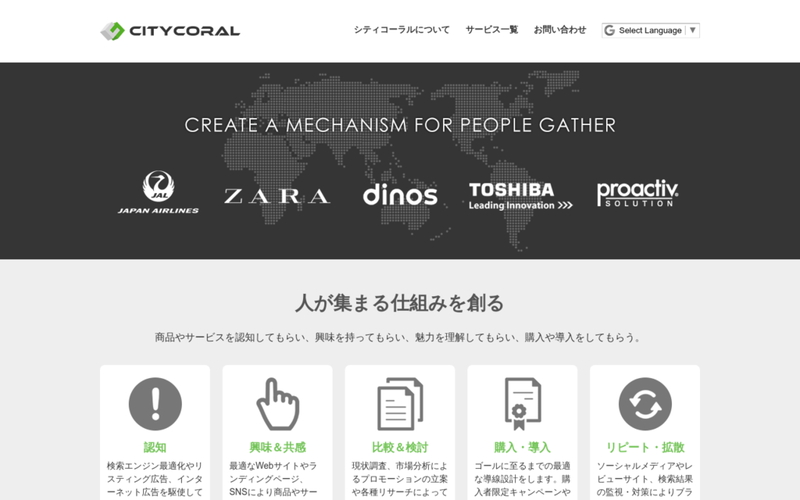This screenshot has height=500, width=800.
Task: Click the TOSHIBA Leading Innovation logo
Action: click(x=520, y=196)
